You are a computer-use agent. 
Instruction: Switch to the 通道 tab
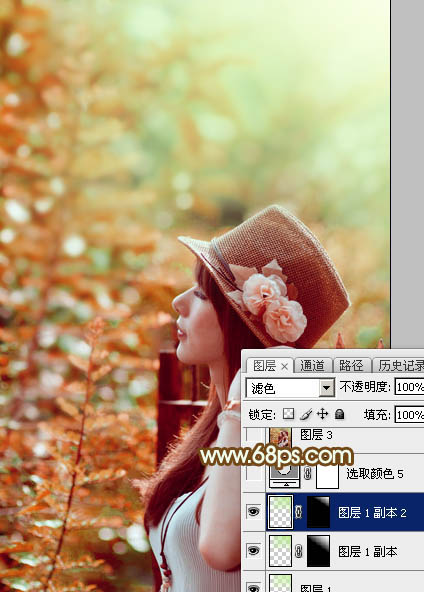[313, 365]
